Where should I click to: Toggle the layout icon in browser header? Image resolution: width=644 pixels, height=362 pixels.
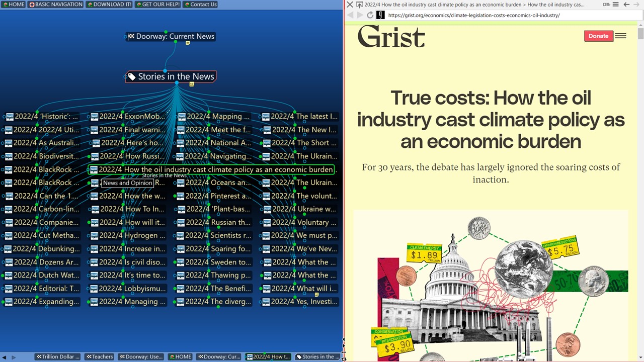click(x=606, y=5)
